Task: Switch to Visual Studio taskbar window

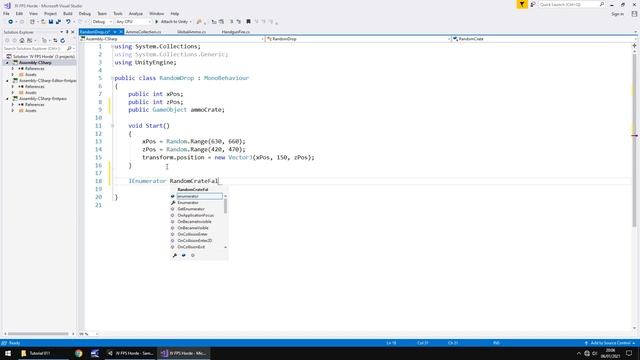Action: (183, 353)
